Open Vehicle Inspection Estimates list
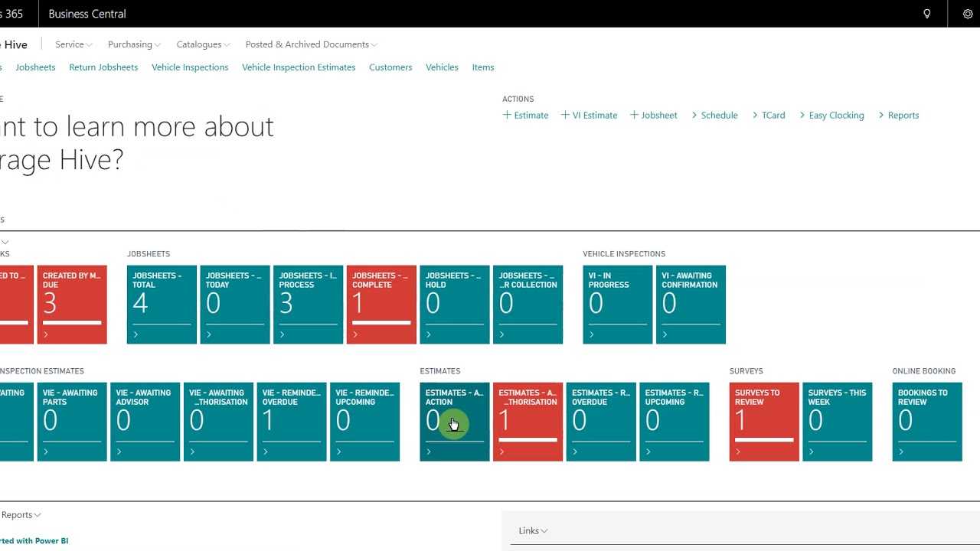Image resolution: width=980 pixels, height=551 pixels. coord(299,67)
